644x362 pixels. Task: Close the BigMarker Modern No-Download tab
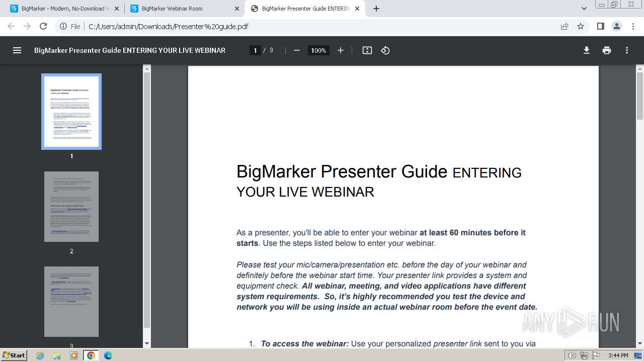116,9
